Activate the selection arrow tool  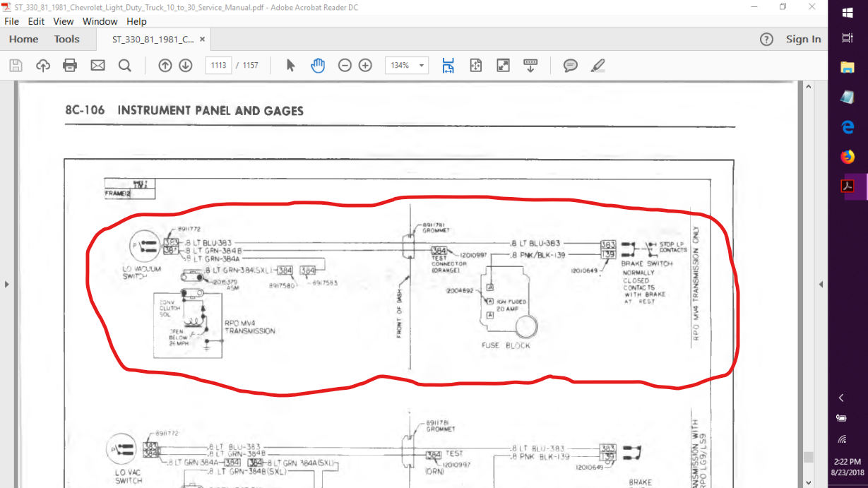click(290, 66)
